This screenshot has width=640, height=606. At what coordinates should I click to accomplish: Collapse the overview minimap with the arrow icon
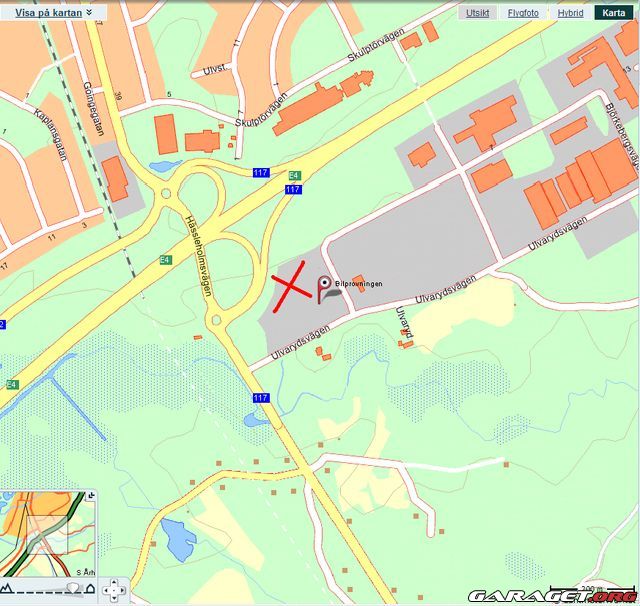(x=91, y=496)
